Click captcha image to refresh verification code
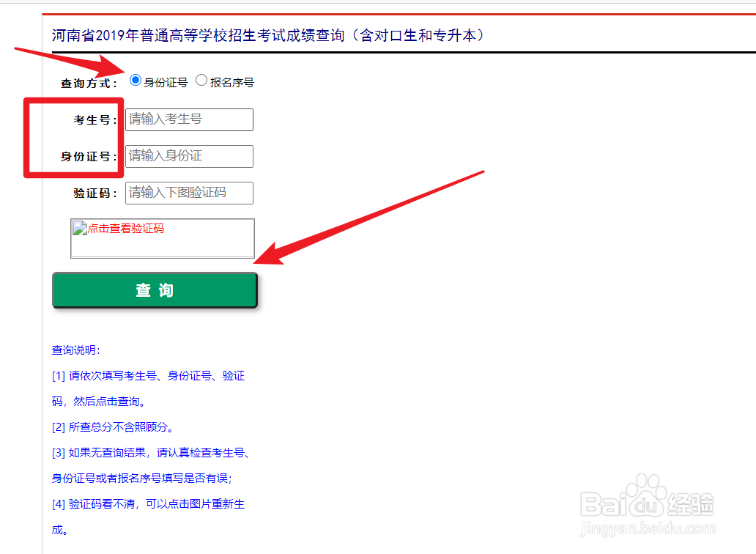 point(161,238)
